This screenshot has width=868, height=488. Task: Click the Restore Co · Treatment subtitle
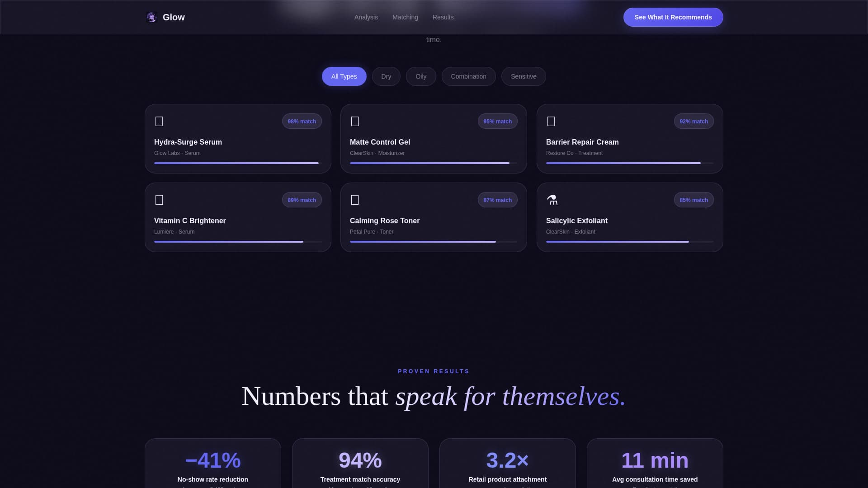(574, 153)
